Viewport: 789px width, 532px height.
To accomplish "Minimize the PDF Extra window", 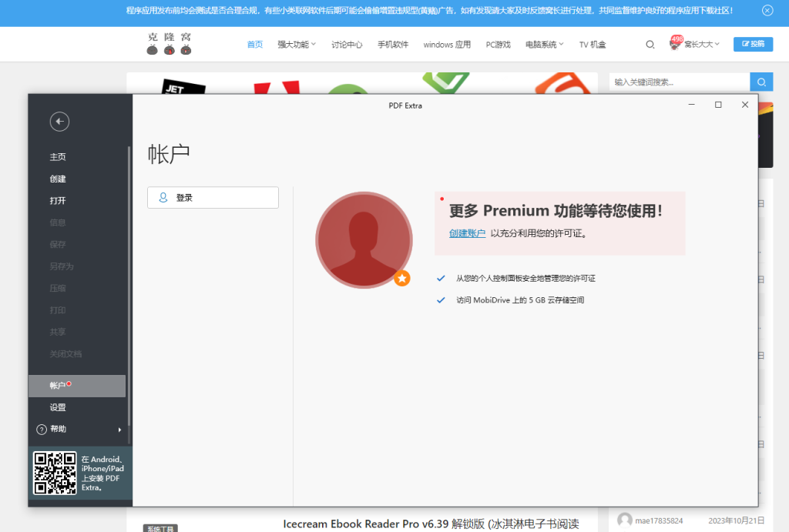I will click(691, 105).
